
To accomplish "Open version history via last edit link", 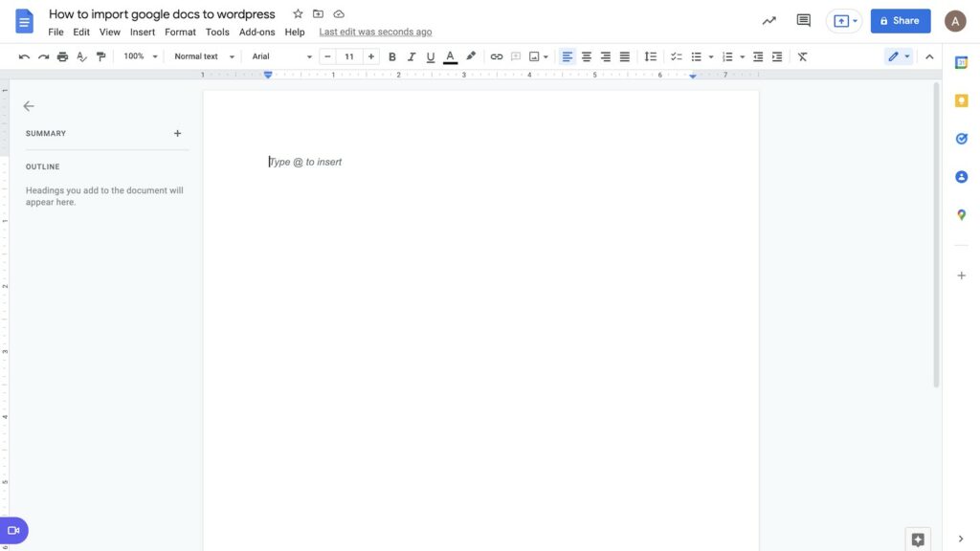I will point(373,31).
